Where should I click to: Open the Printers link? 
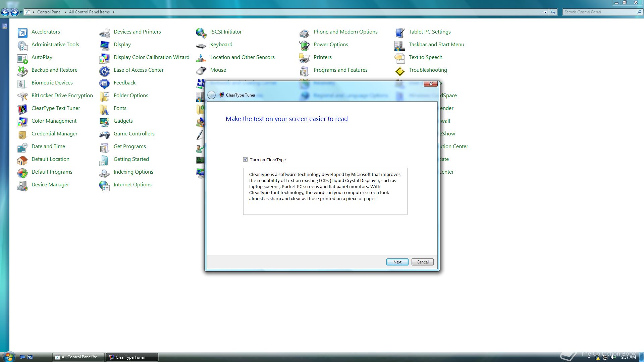323,57
